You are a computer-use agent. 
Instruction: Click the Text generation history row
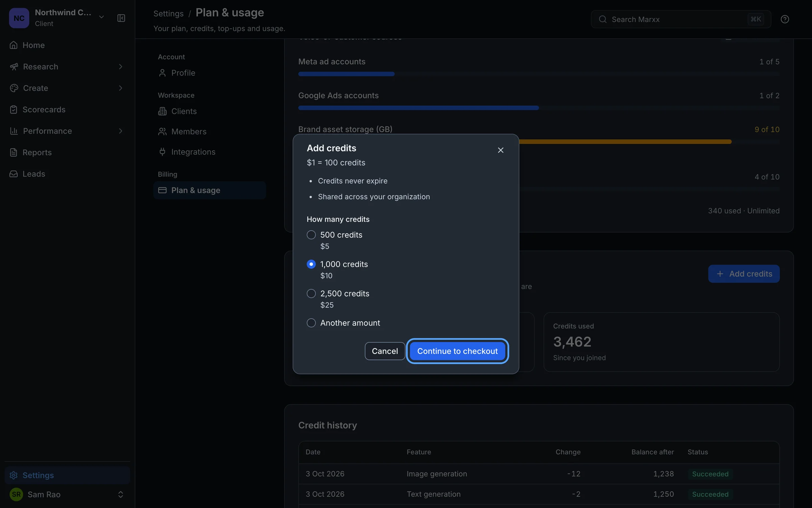tap(539, 494)
